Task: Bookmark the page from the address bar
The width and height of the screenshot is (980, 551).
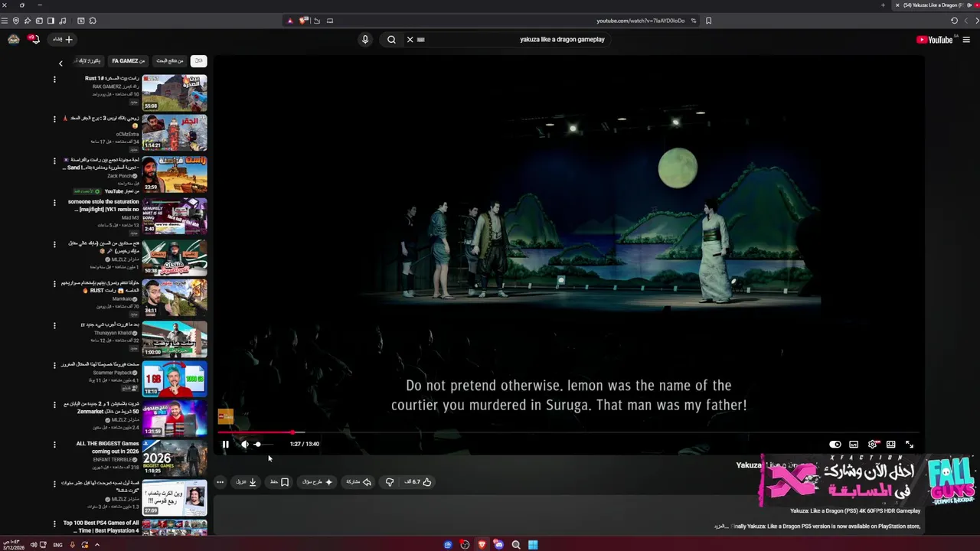Action: 708,21
